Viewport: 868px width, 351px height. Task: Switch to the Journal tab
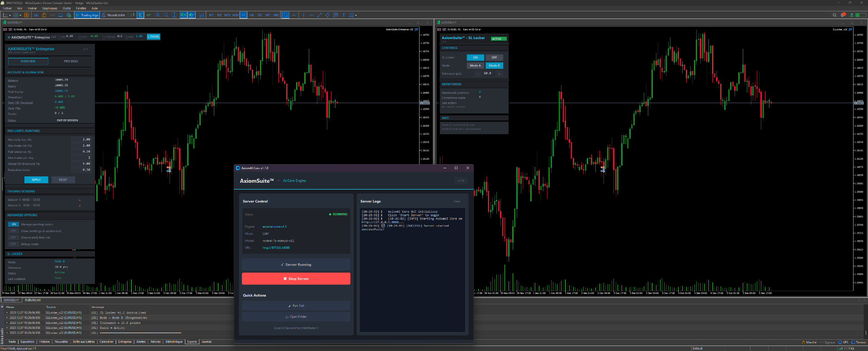pos(207,342)
